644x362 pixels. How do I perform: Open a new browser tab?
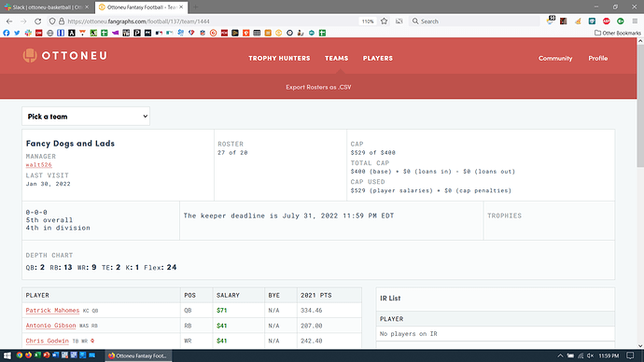pos(195,7)
